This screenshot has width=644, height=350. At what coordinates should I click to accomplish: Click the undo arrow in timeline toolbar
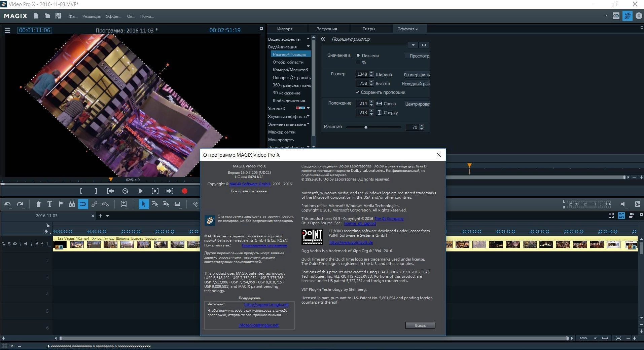7,204
